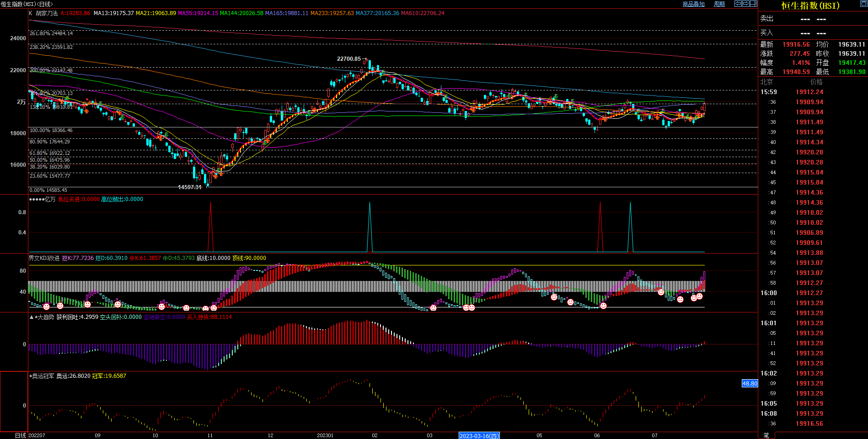Click the 2023-03-16 date marker

pos(479,436)
